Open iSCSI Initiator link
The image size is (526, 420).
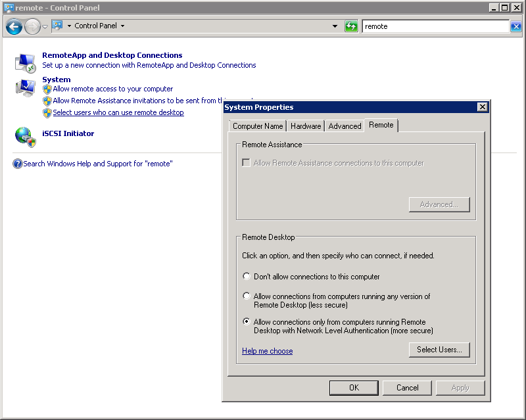68,133
